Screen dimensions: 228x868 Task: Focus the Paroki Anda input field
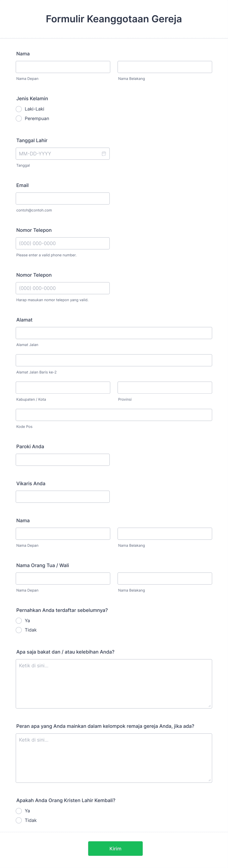click(63, 459)
